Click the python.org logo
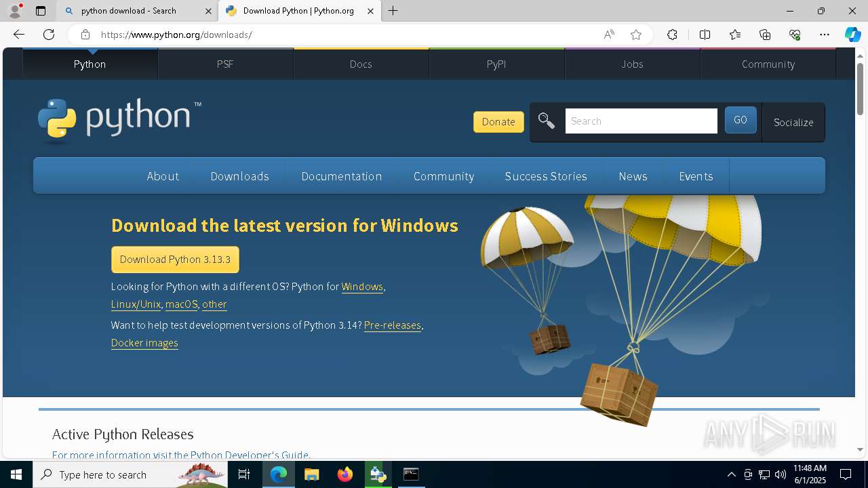This screenshot has height=488, width=868. coord(119,121)
